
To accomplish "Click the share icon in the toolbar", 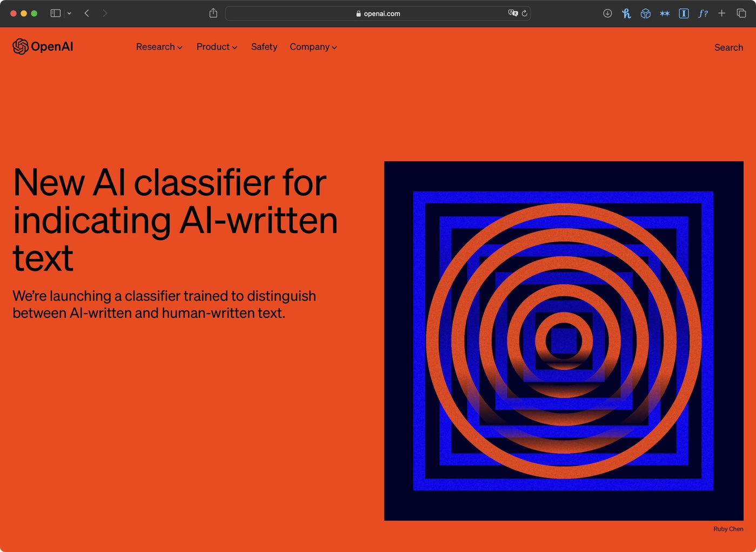I will tap(213, 13).
